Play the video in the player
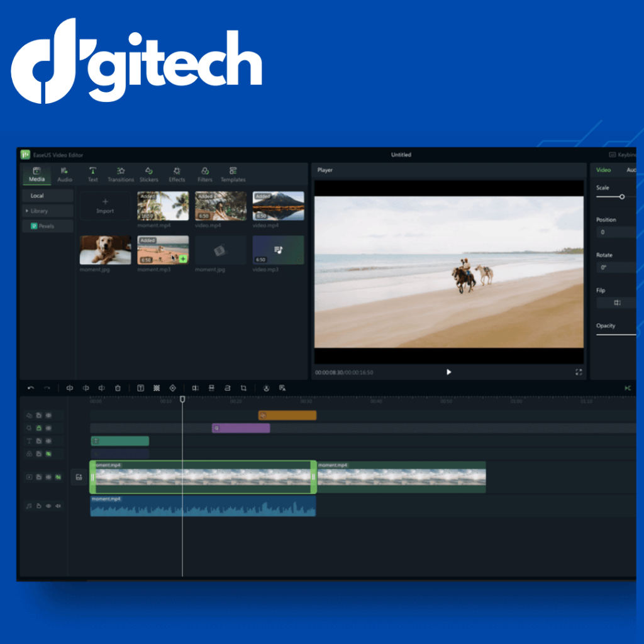The image size is (644, 644). coord(448,372)
